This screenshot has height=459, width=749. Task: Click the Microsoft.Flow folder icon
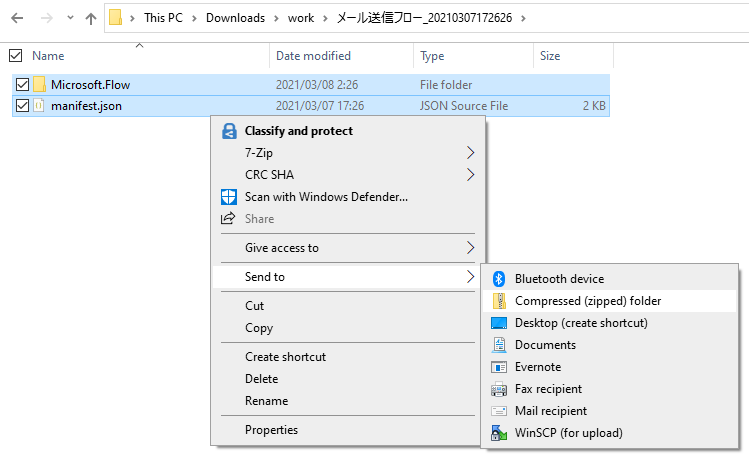tap(40, 85)
